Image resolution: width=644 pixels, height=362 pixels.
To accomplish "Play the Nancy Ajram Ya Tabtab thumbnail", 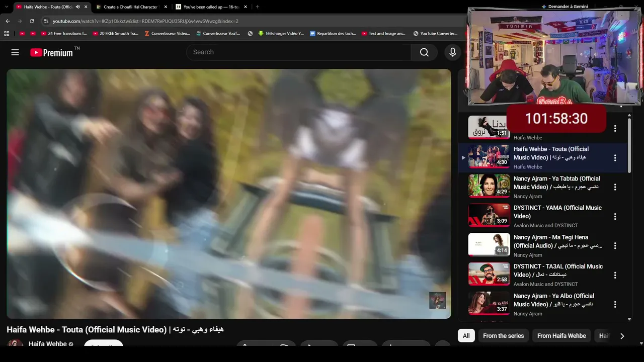I will point(489,186).
